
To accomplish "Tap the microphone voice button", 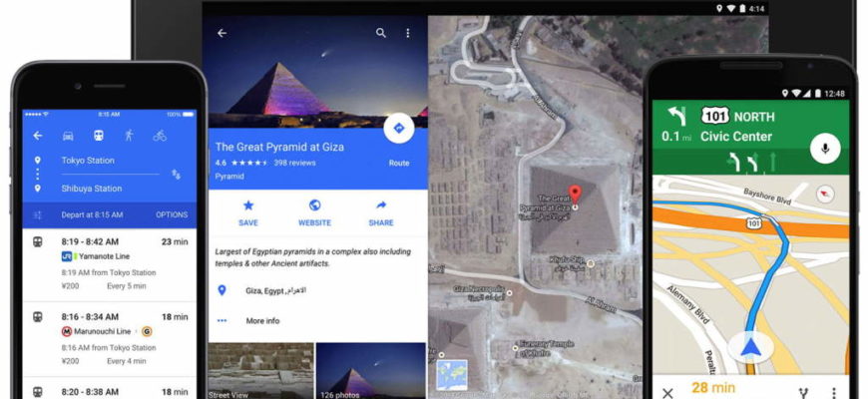I will click(x=825, y=149).
